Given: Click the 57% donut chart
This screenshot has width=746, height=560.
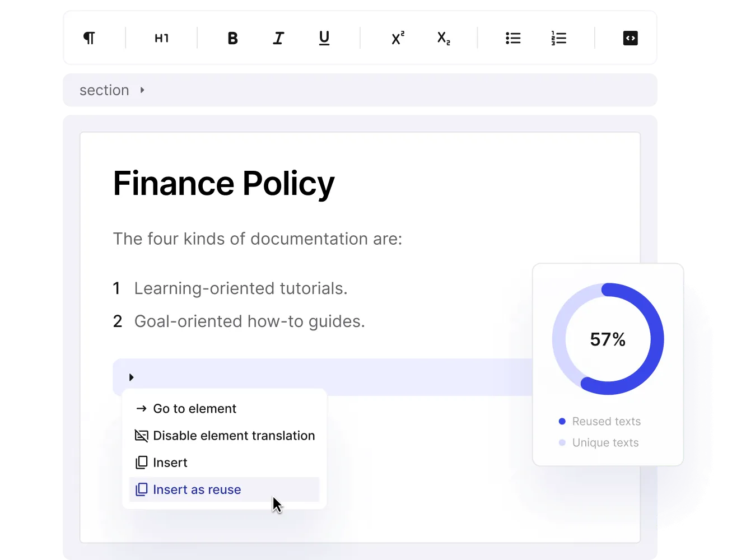Looking at the screenshot, I should (x=608, y=339).
